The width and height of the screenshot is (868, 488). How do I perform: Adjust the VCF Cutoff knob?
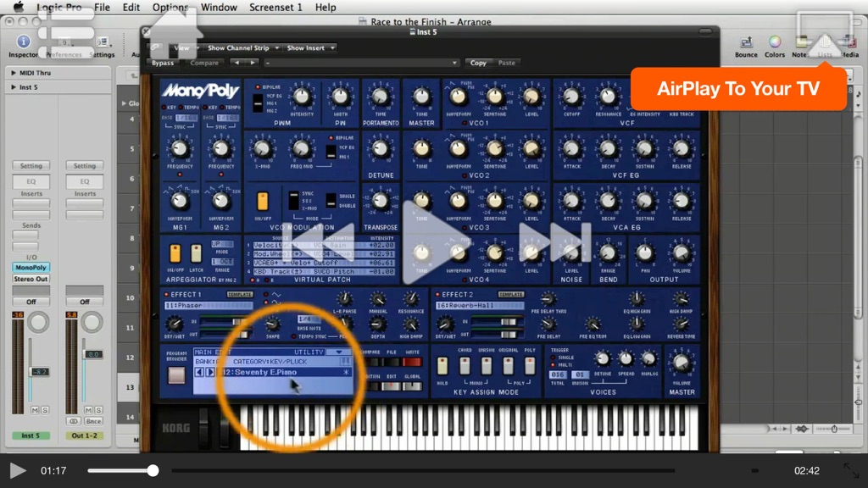(571, 97)
